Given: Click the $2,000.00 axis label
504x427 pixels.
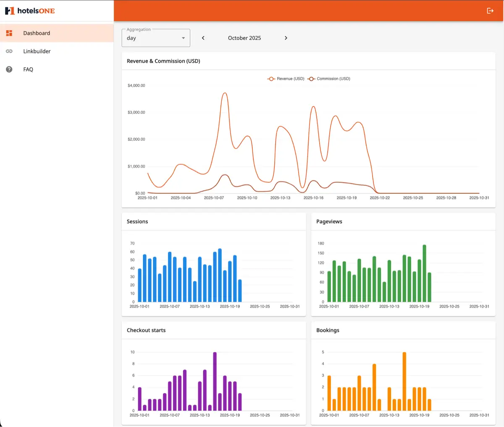Looking at the screenshot, I should coord(136,139).
